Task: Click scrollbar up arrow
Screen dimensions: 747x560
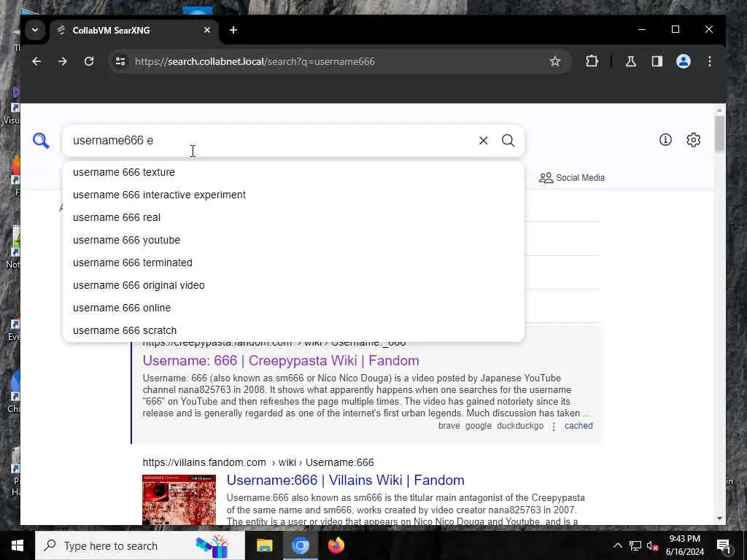Action: click(x=719, y=110)
